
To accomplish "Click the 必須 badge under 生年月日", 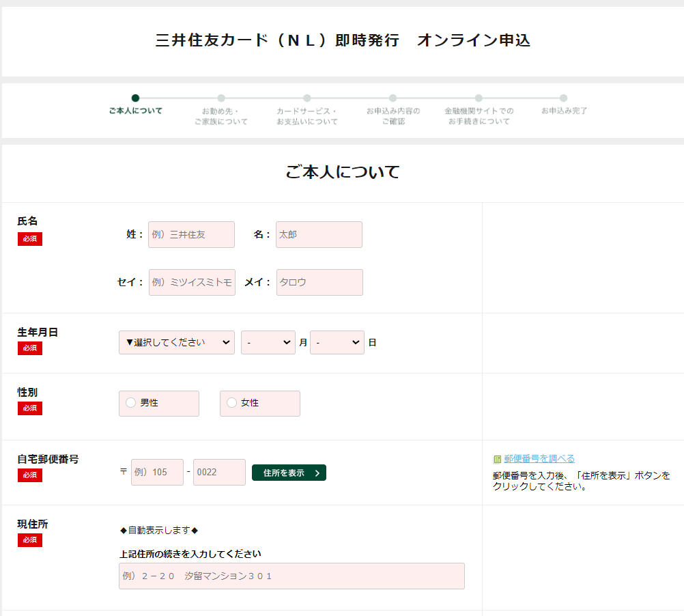I will click(30, 348).
